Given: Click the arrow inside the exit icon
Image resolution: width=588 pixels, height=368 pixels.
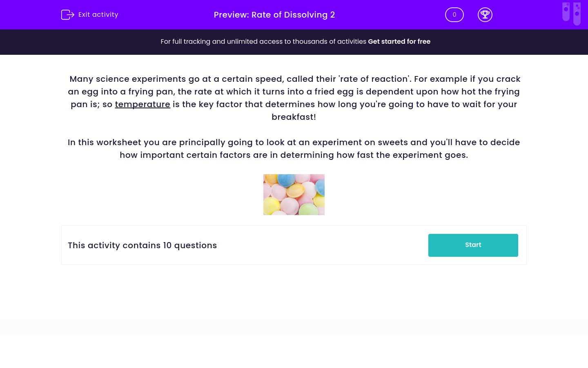Looking at the screenshot, I should coord(70,15).
